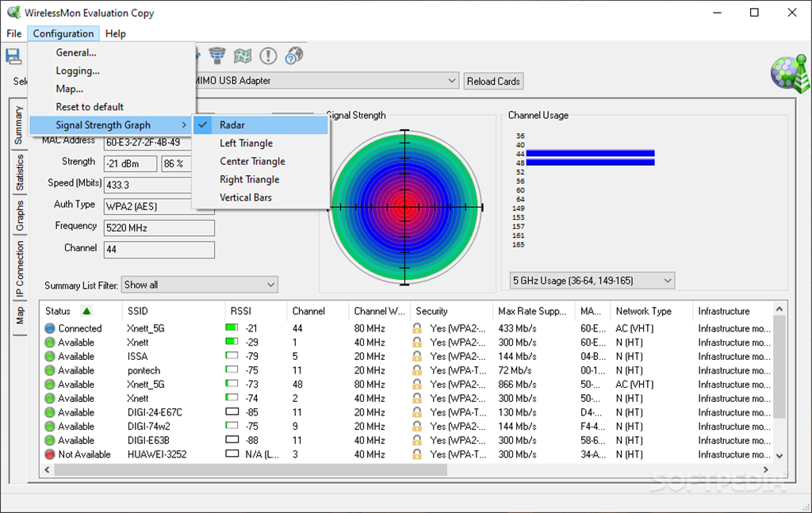Sort the list by SSID column header
The height and width of the screenshot is (513, 812).
click(x=174, y=311)
